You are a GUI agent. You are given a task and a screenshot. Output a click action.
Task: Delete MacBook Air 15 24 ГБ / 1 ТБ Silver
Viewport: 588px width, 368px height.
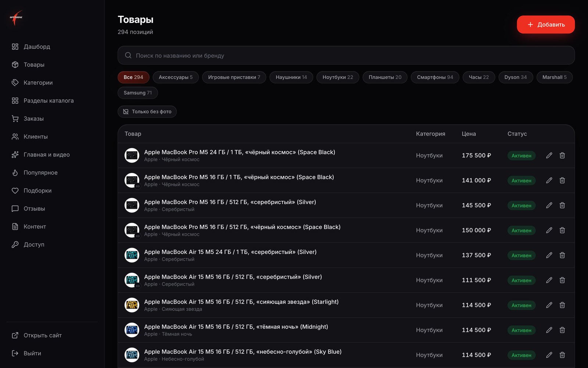tap(562, 255)
